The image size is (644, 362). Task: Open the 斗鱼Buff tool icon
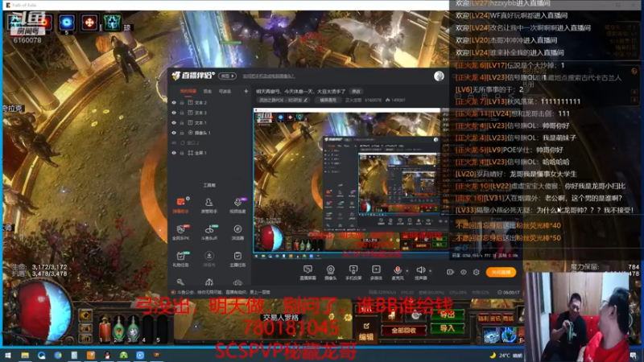pos(208,232)
